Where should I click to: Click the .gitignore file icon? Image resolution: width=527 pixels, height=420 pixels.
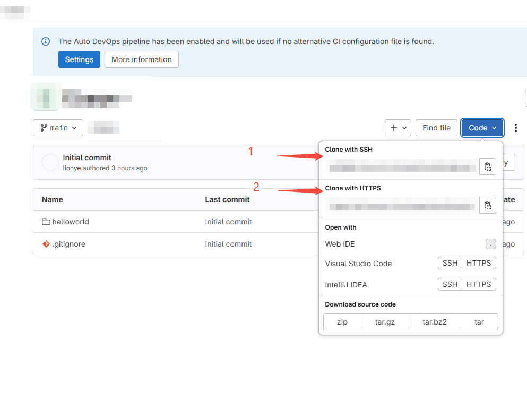coord(46,244)
